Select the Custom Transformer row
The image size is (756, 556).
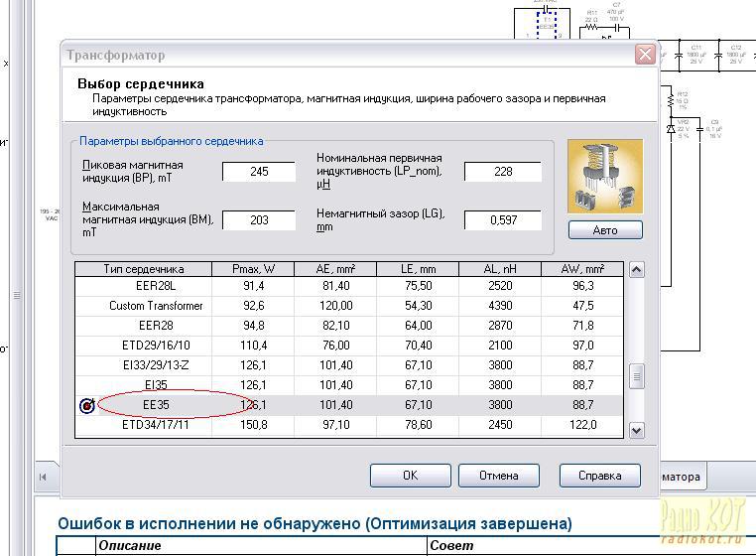coord(156,306)
